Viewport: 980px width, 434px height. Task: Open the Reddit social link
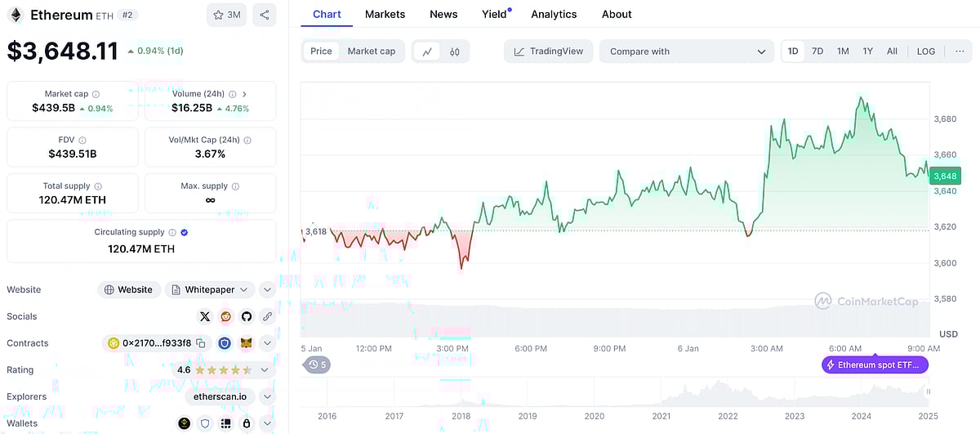coord(225,316)
